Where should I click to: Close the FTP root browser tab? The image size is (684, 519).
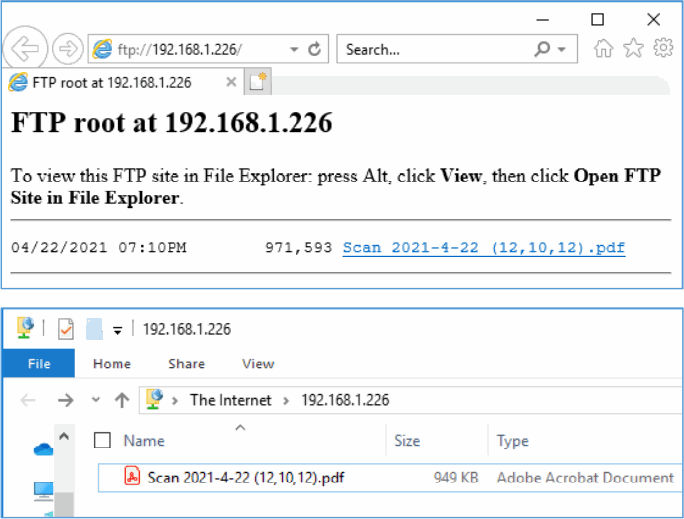(232, 82)
